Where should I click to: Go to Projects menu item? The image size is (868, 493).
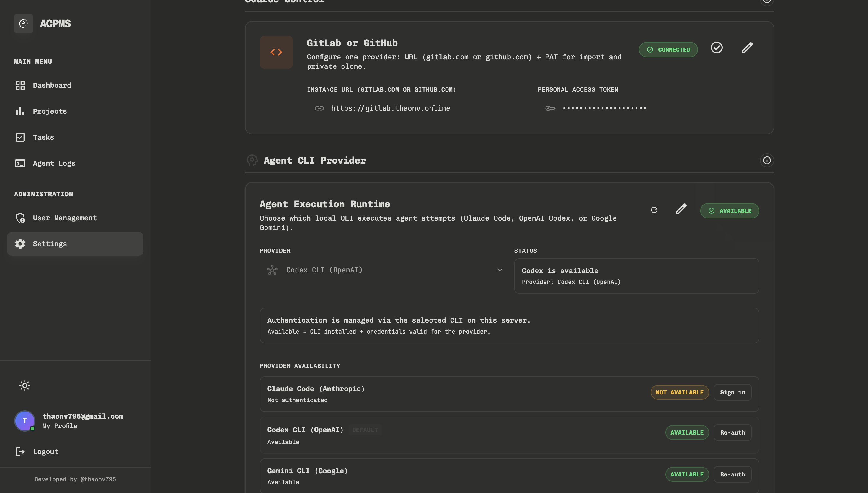[x=50, y=111]
